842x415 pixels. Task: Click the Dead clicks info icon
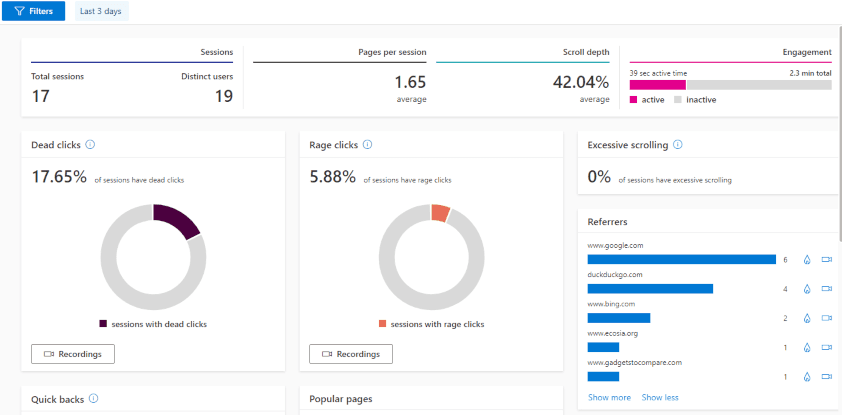click(90, 145)
